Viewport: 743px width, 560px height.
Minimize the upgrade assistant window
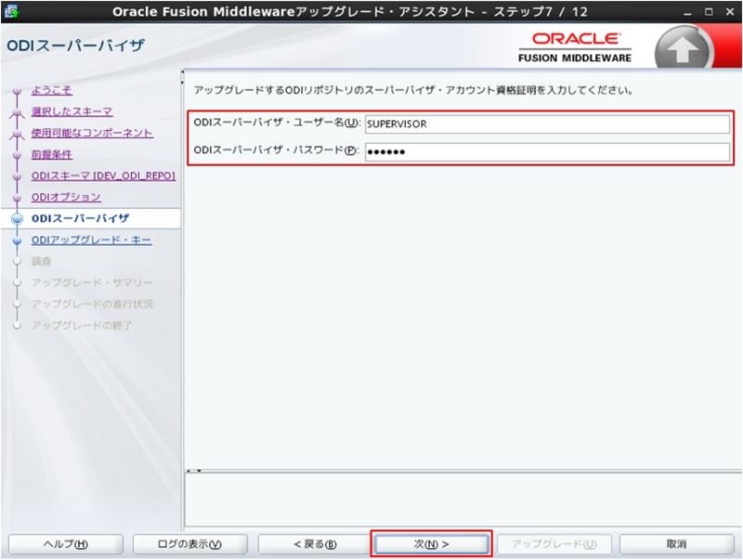[687, 12]
